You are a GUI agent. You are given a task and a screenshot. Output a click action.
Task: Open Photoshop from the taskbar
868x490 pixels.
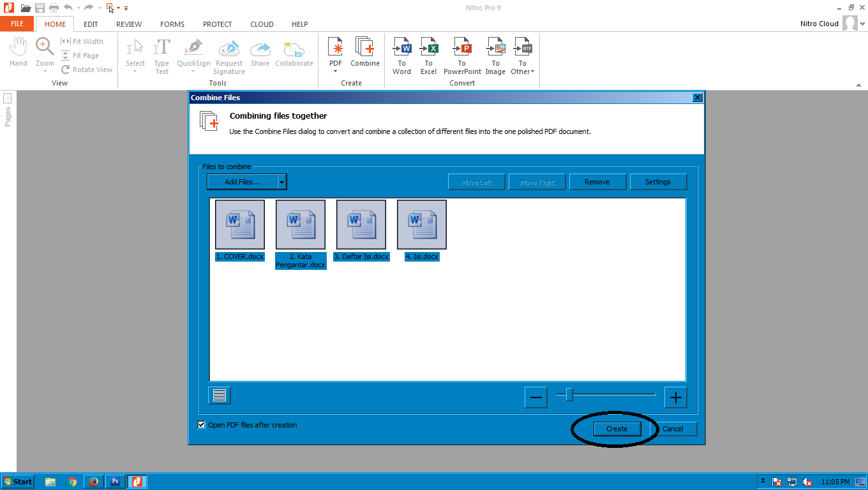click(x=116, y=481)
